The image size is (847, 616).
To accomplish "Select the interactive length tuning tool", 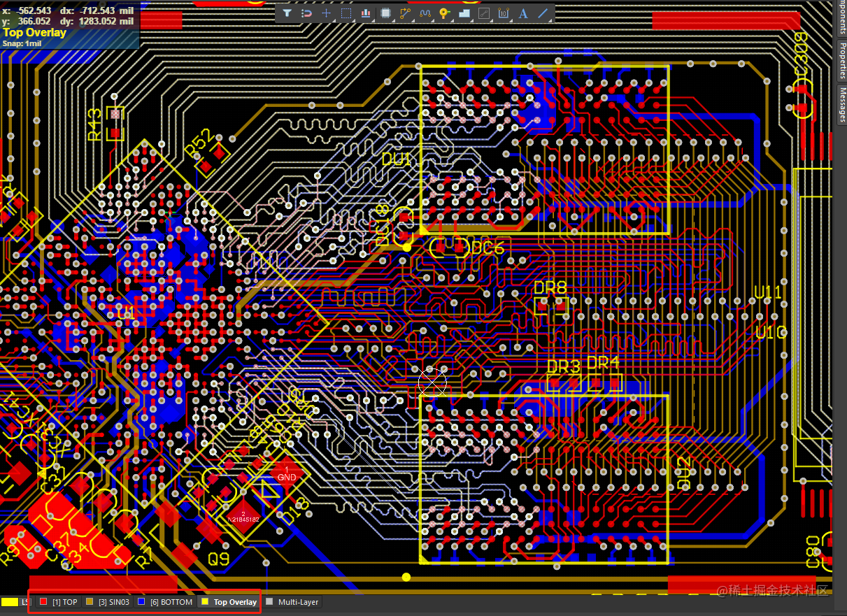I will click(425, 13).
